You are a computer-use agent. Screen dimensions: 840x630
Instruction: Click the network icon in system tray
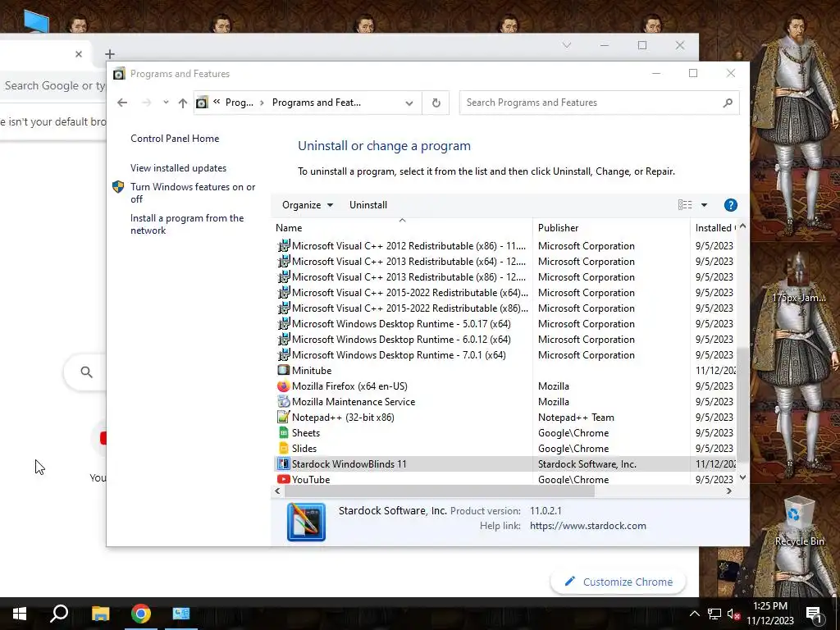click(x=714, y=614)
